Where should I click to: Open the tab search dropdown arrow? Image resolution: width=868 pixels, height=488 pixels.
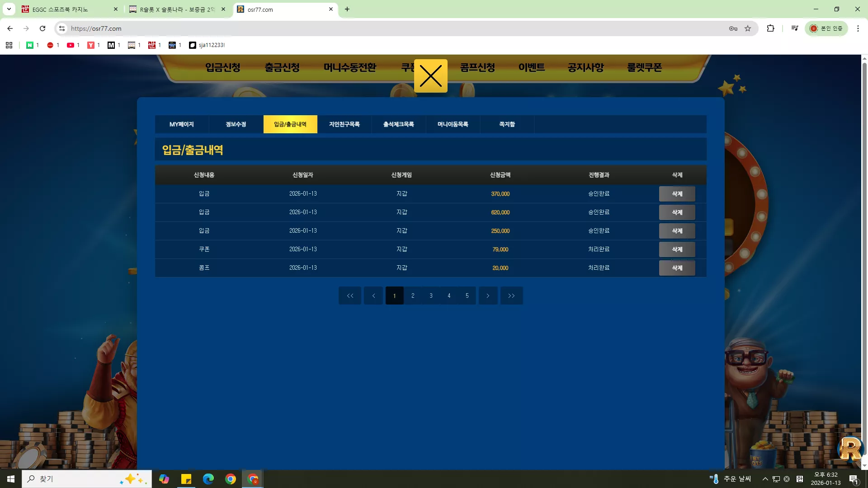pos(9,9)
